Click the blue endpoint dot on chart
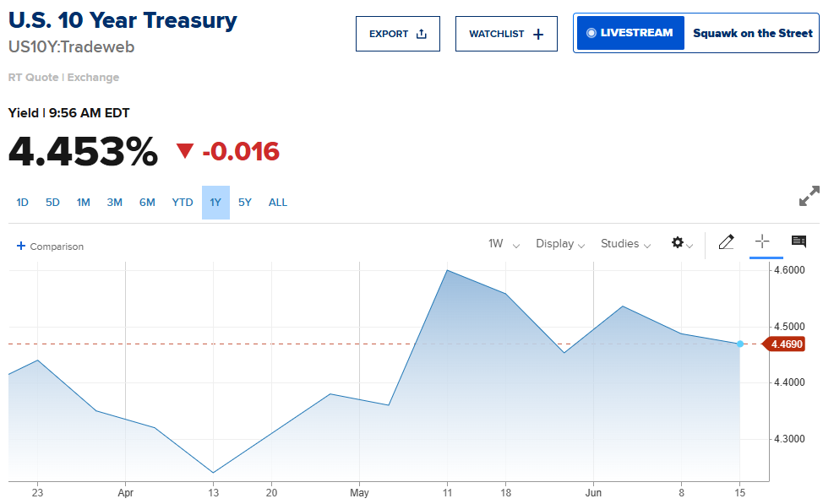Screen dimensions: 834x504 pos(740,344)
